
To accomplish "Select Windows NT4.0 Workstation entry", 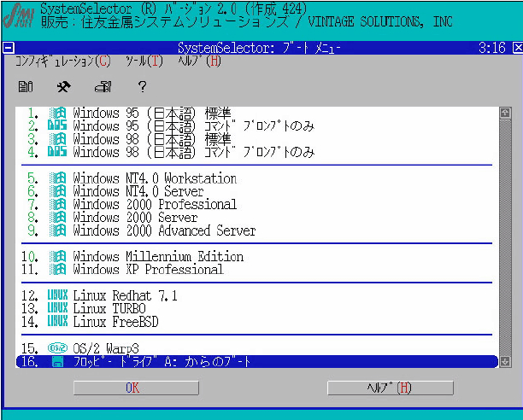I will [x=257, y=178].
